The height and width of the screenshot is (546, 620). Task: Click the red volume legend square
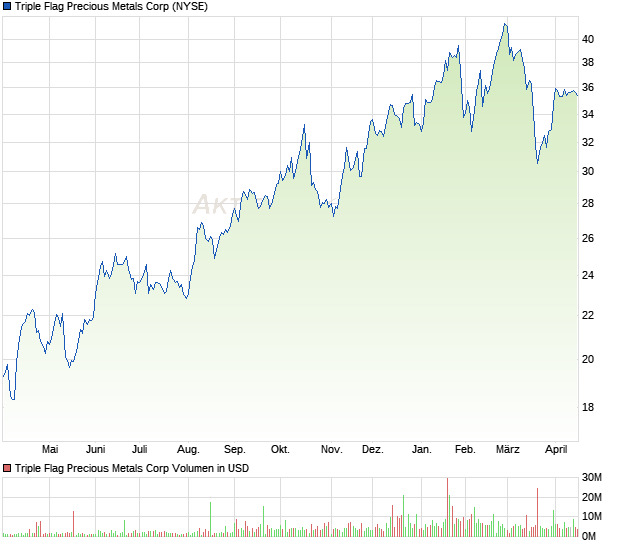point(7,469)
